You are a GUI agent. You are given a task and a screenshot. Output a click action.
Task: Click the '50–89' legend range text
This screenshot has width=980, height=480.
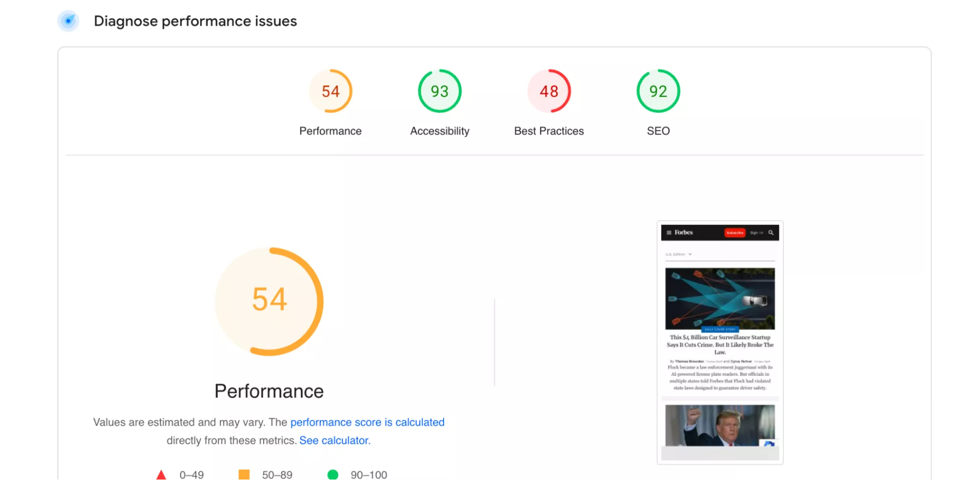[x=277, y=475]
